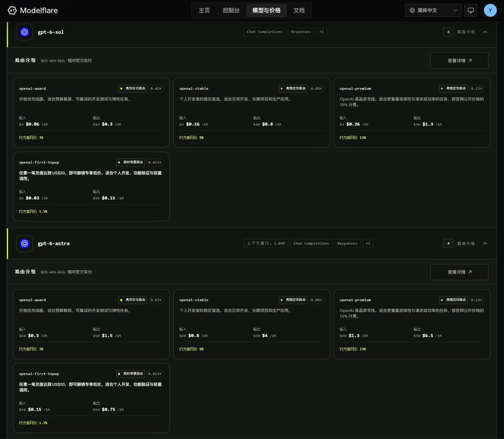This screenshot has width=504, height=439.
Task: Click 限时特惠路由 badge in gpt-6-sol first-topup
Action: (130, 162)
